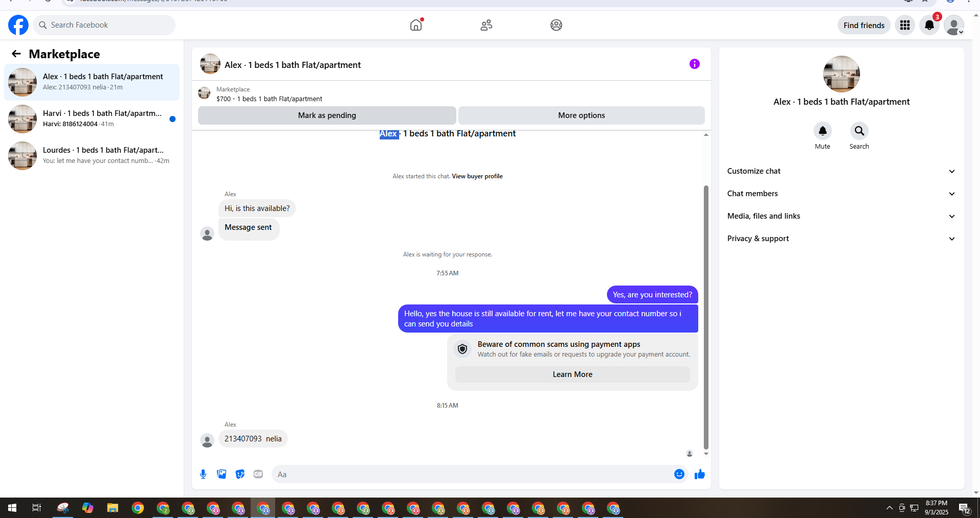Send a thumbs up like
The image size is (980, 518).
click(x=699, y=474)
